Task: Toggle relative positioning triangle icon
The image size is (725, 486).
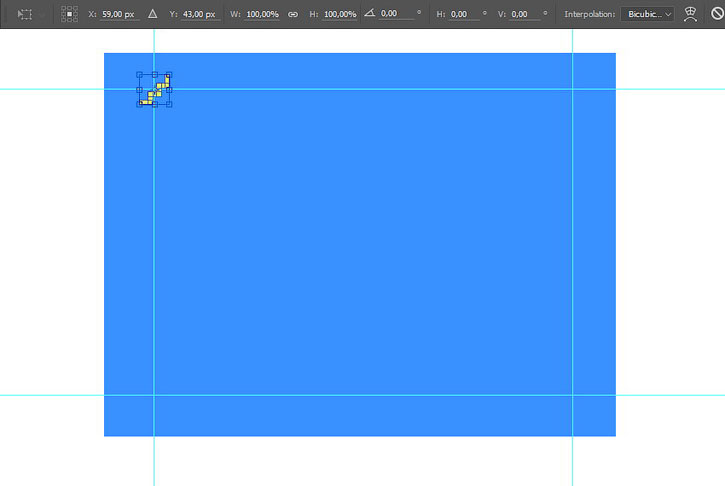Action: click(153, 14)
